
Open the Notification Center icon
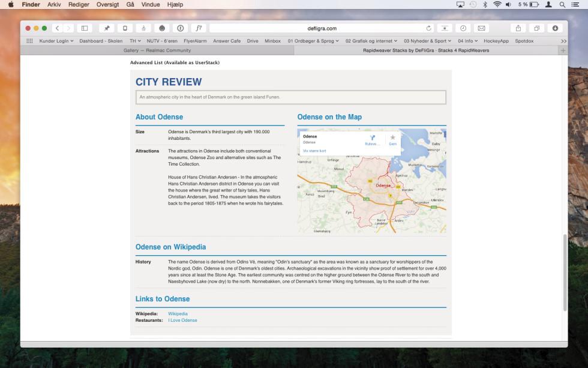(x=575, y=4)
